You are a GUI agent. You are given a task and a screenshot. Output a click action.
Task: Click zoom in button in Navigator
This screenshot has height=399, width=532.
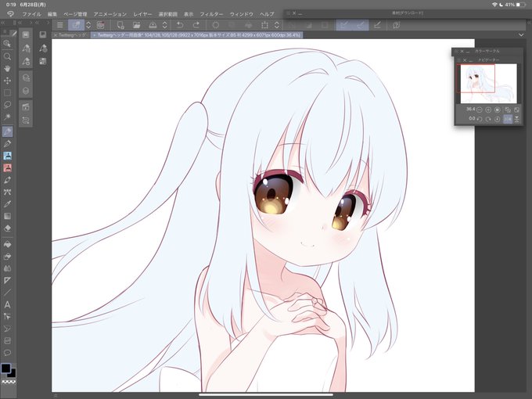(x=488, y=110)
